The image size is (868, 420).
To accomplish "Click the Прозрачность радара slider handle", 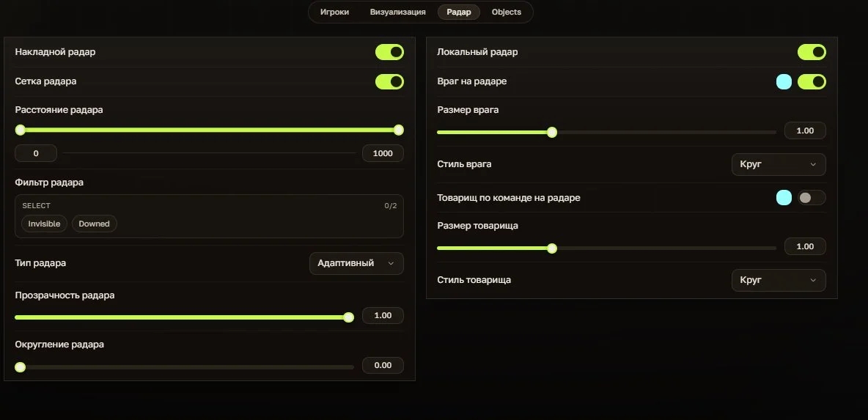I will 348,317.
